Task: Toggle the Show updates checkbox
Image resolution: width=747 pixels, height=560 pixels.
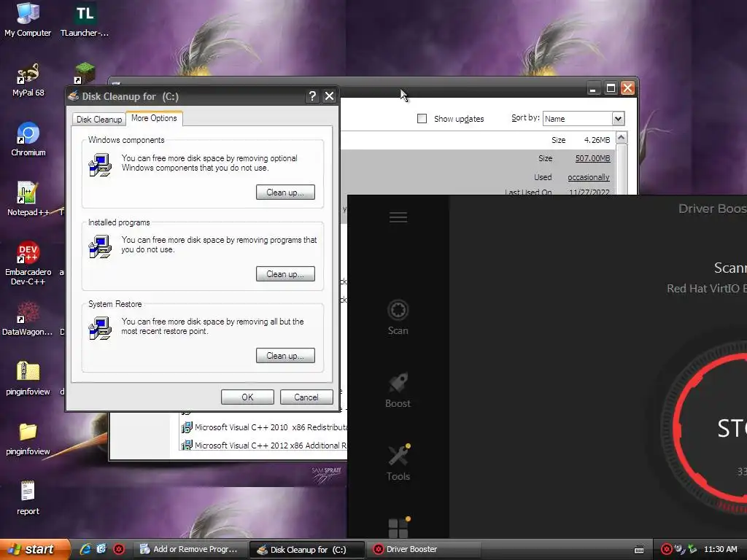Action: click(422, 118)
